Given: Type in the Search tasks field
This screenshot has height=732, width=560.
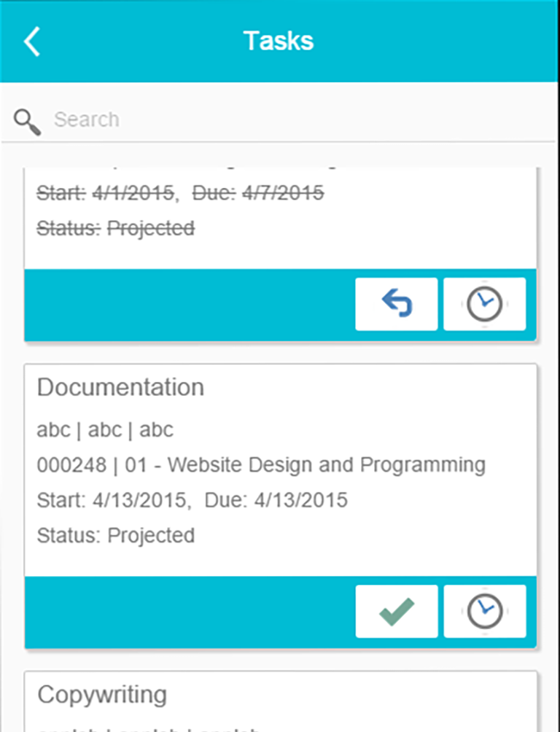Looking at the screenshot, I should (292, 120).
